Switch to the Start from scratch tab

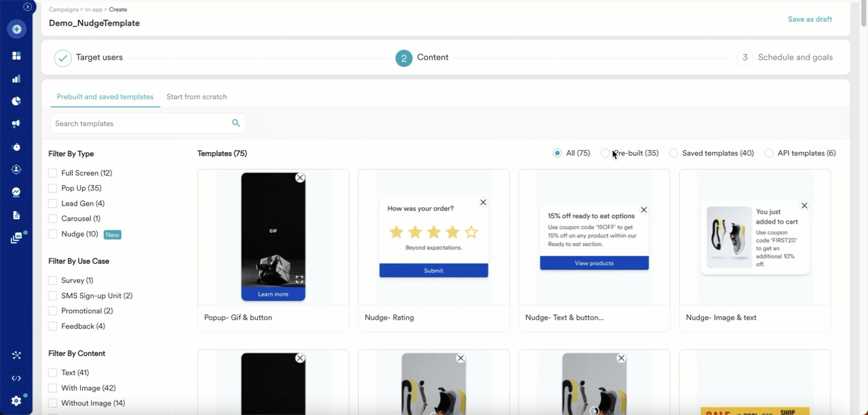[197, 97]
